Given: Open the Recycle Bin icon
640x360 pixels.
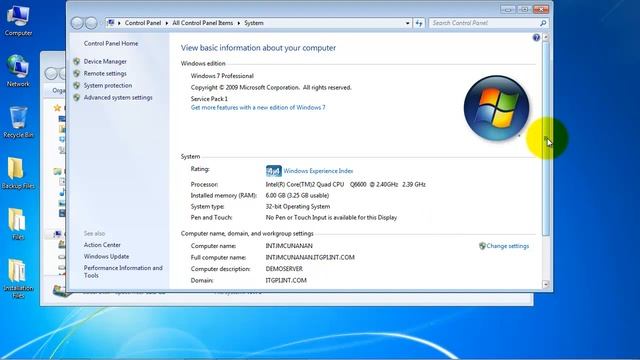Looking at the screenshot, I should pos(18,122).
